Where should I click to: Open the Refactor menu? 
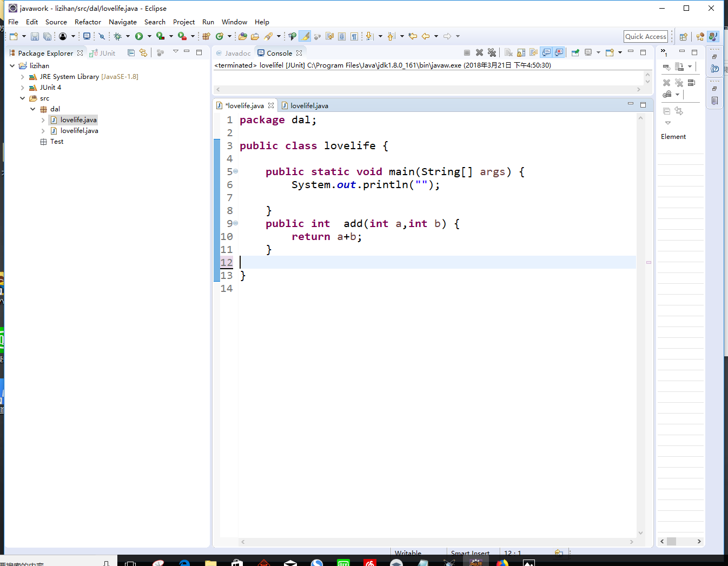(88, 22)
